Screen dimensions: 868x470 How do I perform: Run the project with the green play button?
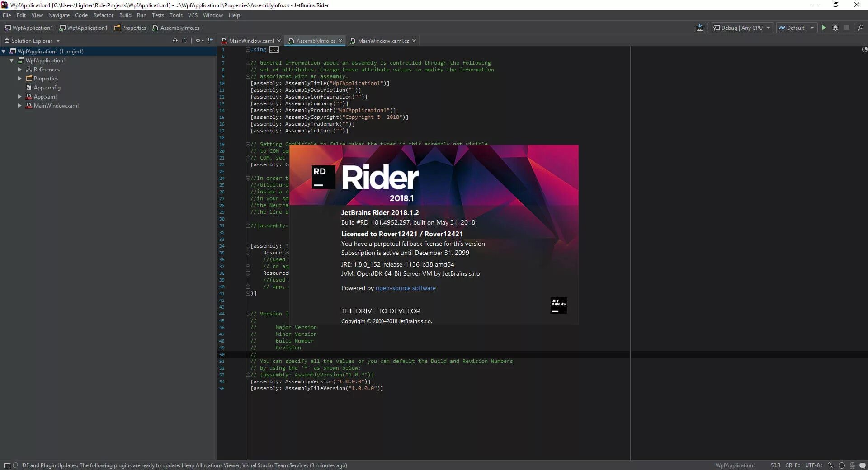(x=824, y=28)
